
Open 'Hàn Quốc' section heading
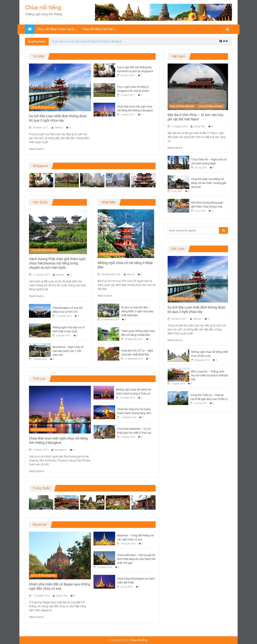40,202
